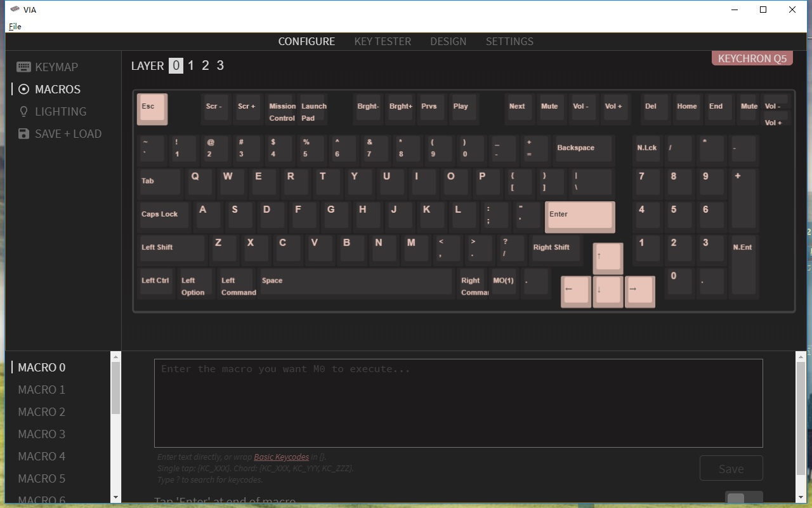Click the Enter key on main keyboard

tap(580, 217)
